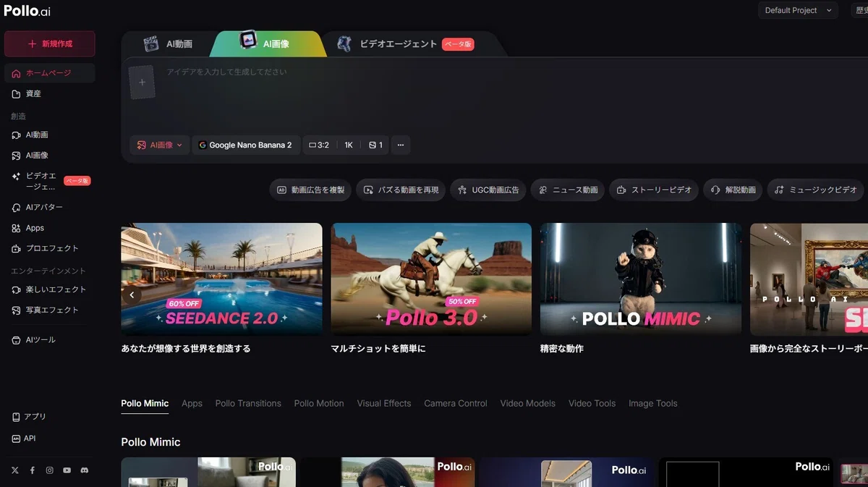This screenshot has width=868, height=487.
Task: Click the マルチショットを簡単に caption
Action: (x=378, y=349)
